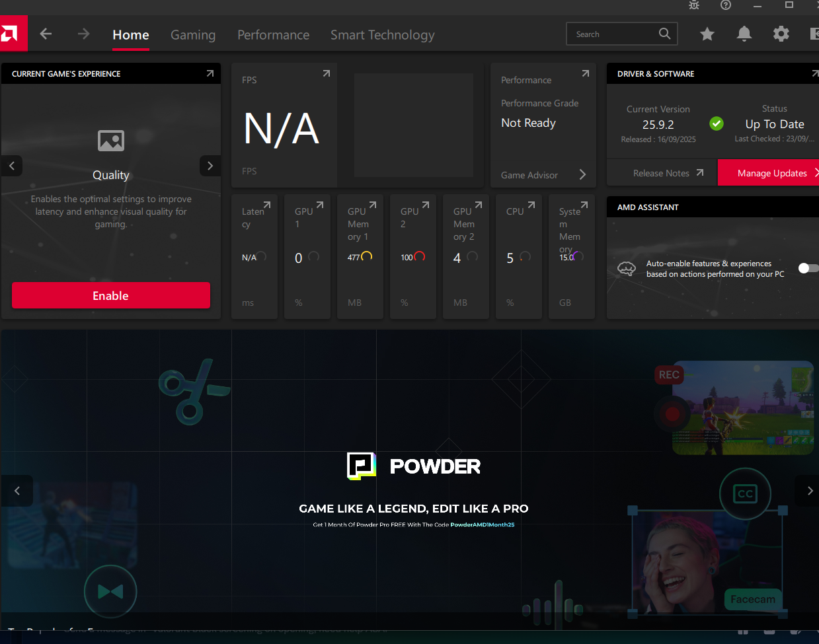The image size is (819, 644).
Task: Toggle AMD Assistant auto-enable switch
Action: pyautogui.click(x=808, y=268)
